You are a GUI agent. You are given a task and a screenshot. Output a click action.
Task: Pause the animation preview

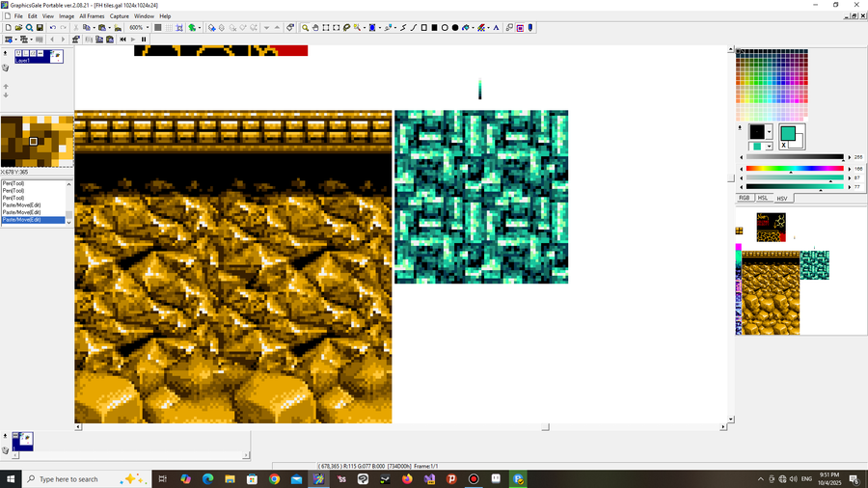[x=144, y=40]
